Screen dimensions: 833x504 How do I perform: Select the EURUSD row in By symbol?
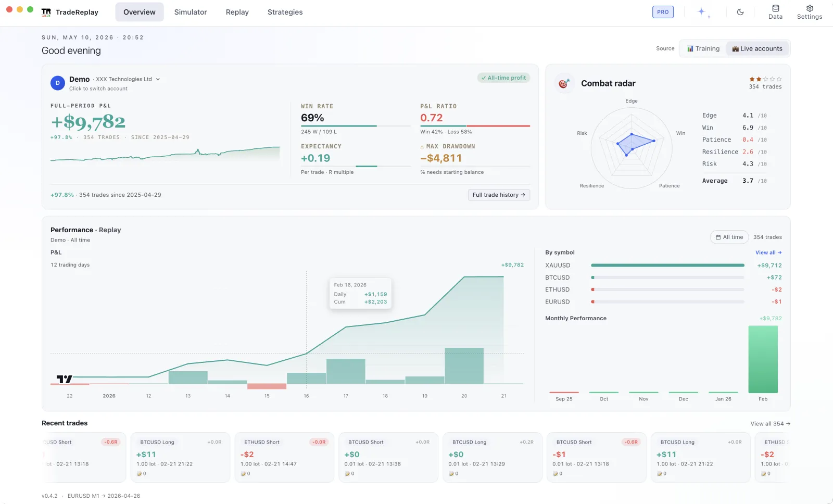tap(663, 301)
